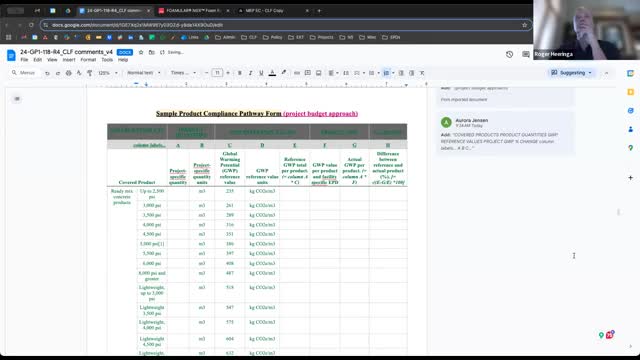Open the Format menu
The width and height of the screenshot is (640, 360).
88,60
